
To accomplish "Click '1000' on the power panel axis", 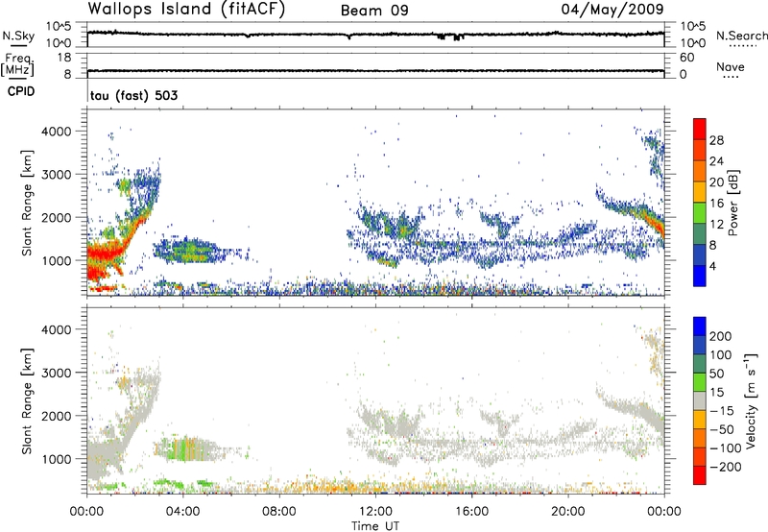I will tap(57, 260).
